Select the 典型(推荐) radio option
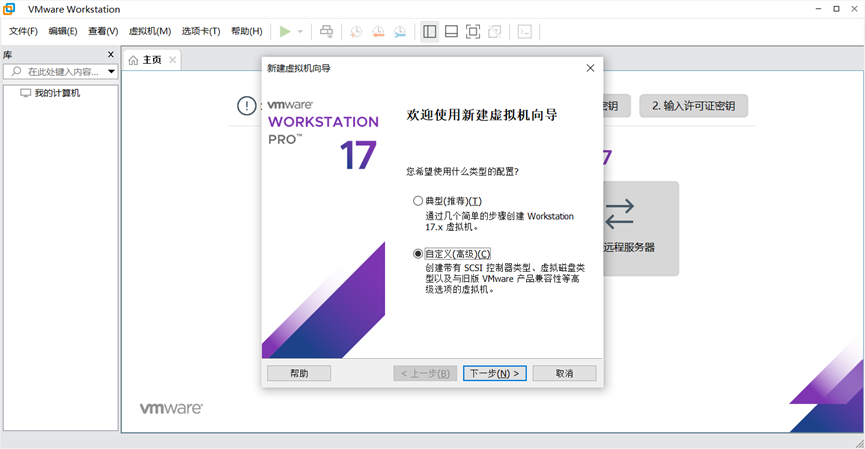865x449 pixels. (418, 201)
